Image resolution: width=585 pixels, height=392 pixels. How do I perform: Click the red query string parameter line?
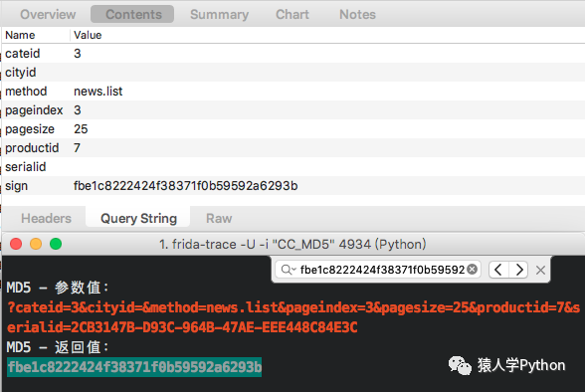pyautogui.click(x=293, y=307)
